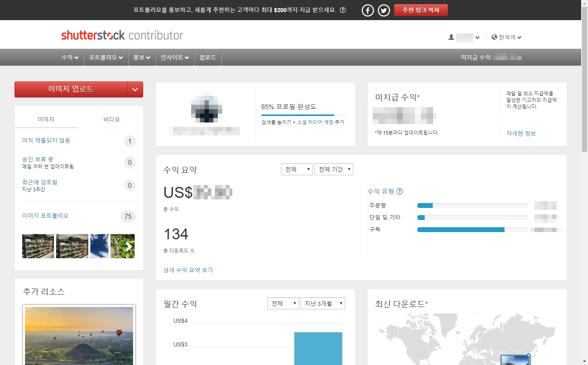
Task: Expand the 이미지 업로드 dropdown arrow
Action: tap(135, 89)
